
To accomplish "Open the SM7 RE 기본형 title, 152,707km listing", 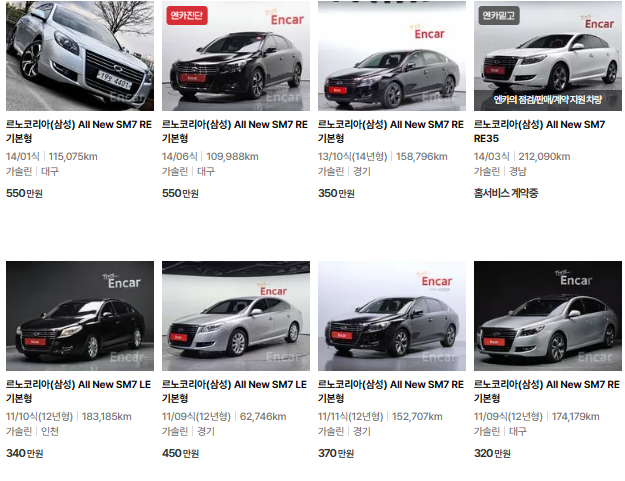I will click(391, 391).
